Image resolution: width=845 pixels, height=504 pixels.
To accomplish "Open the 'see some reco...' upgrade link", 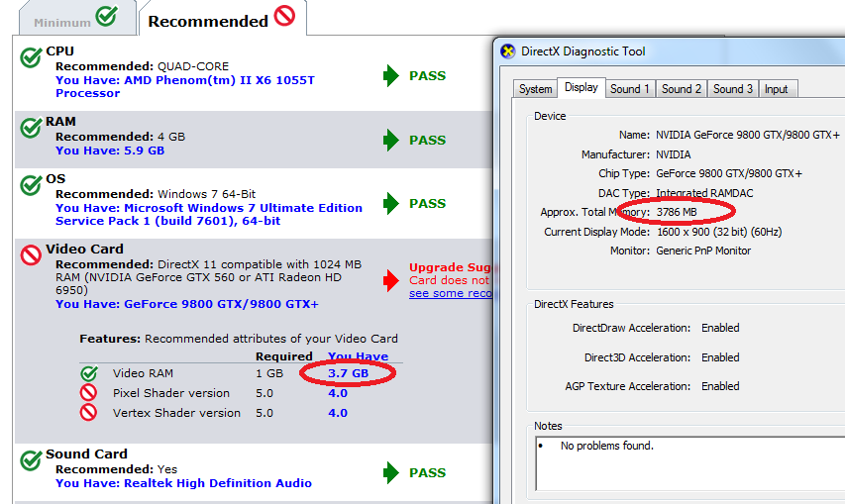I will [x=451, y=293].
